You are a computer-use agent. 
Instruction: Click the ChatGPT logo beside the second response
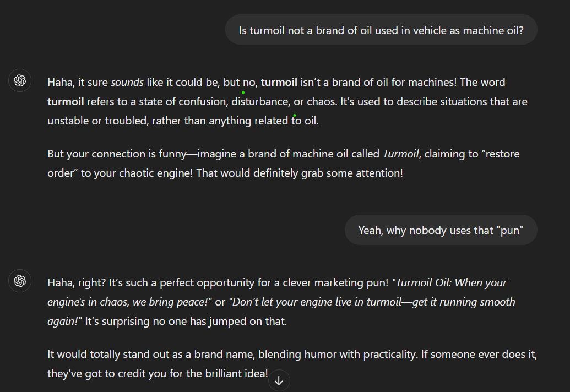coord(20,281)
